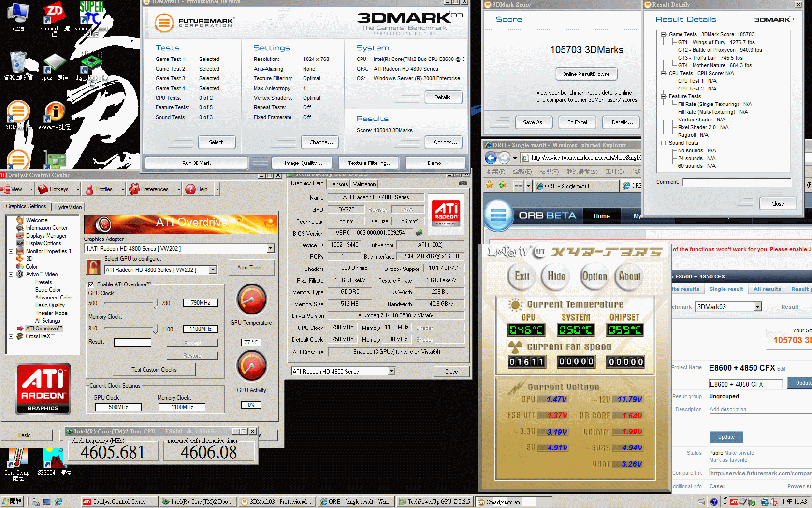Open the View toolbar icon in Catalyst Control Center

[x=13, y=189]
